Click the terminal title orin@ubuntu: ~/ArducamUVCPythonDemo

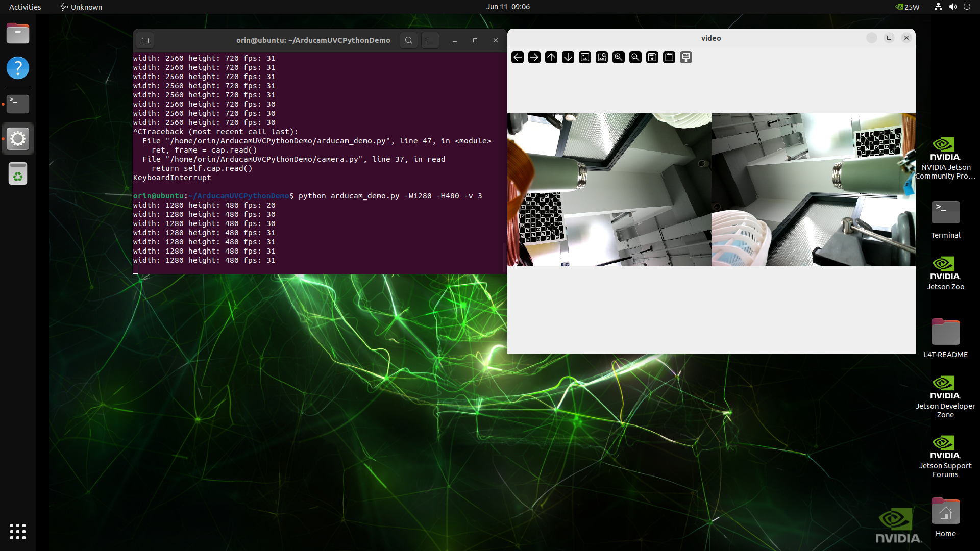point(313,40)
